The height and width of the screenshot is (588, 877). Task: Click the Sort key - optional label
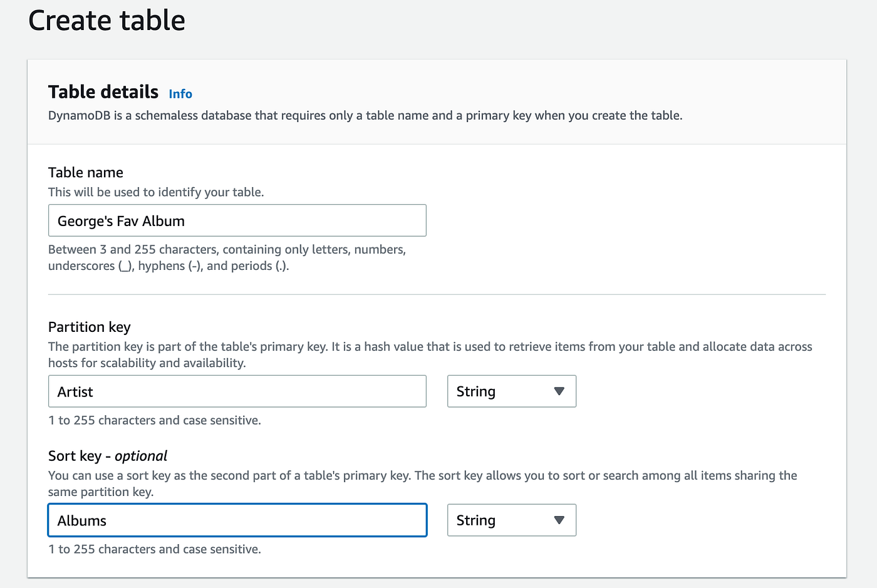coord(108,456)
